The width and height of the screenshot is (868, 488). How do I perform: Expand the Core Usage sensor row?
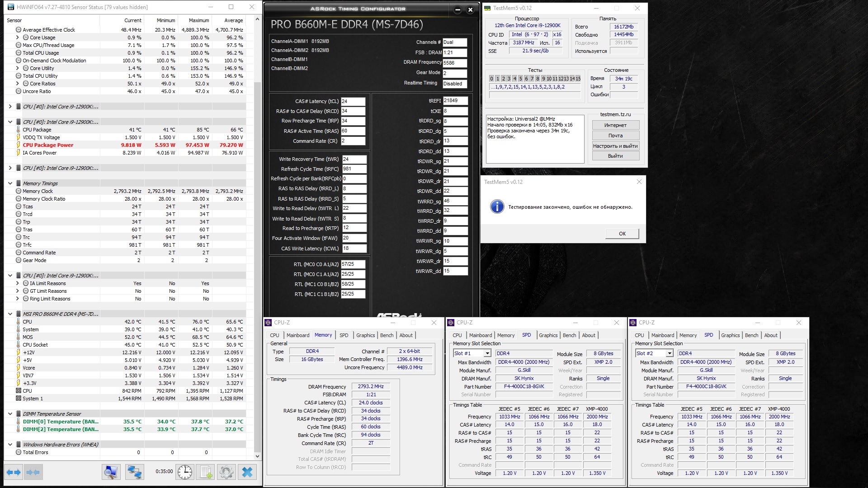pyautogui.click(x=18, y=38)
